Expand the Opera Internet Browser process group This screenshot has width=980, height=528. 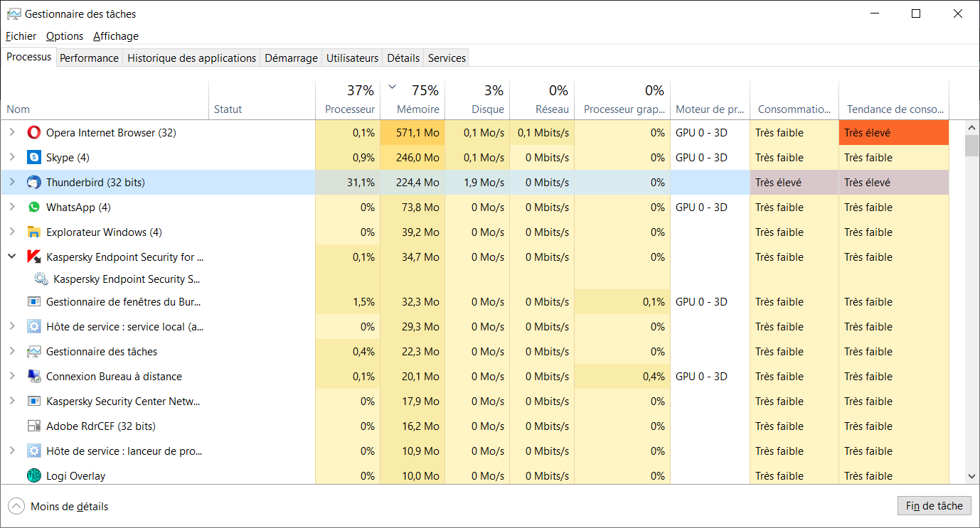[x=11, y=133]
